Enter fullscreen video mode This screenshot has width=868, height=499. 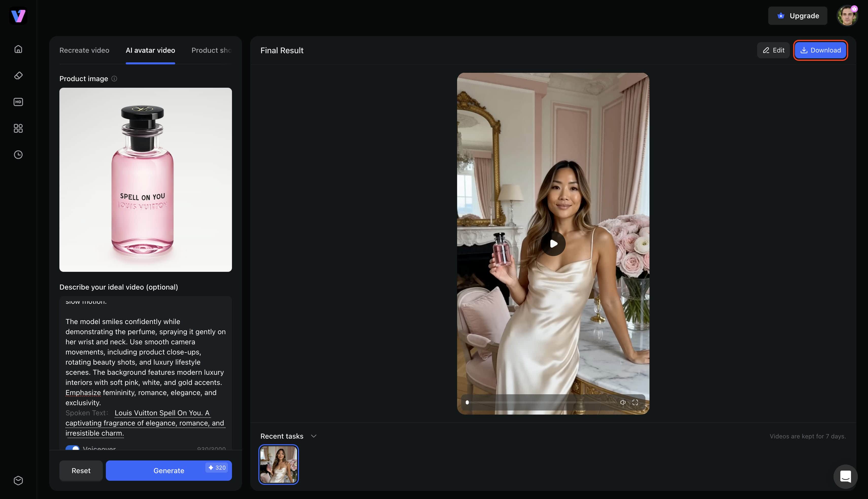635,402
